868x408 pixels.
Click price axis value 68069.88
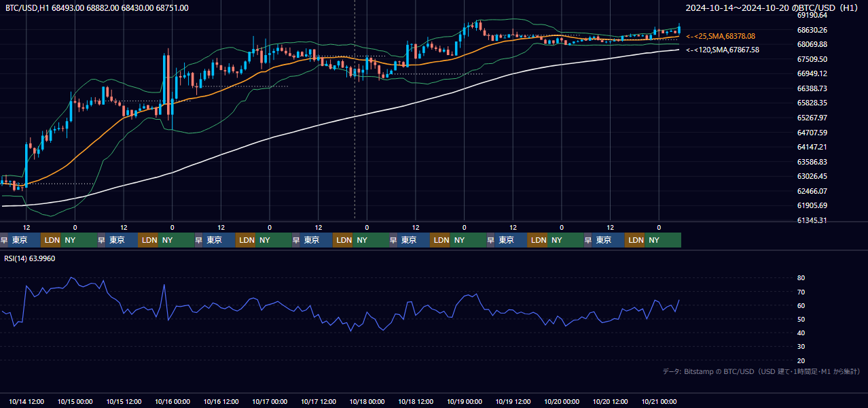812,44
